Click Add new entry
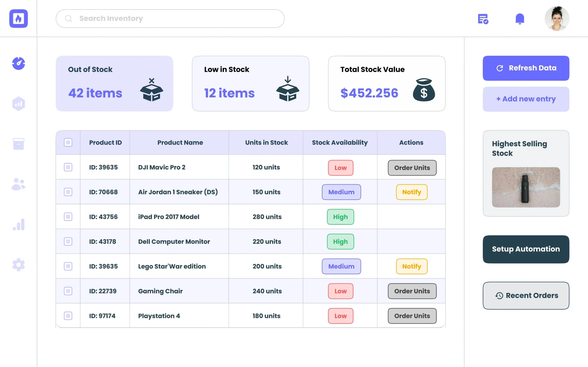588x367 pixels. (526, 99)
